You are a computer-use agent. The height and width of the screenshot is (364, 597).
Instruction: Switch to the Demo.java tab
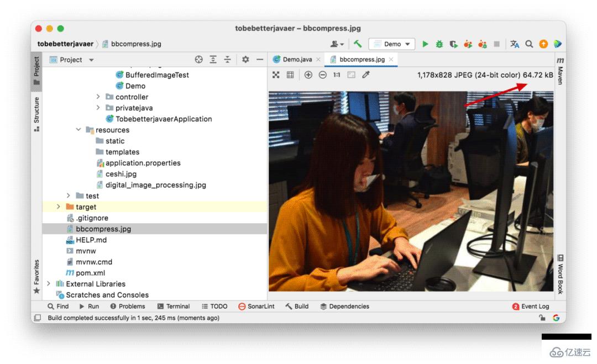click(x=297, y=59)
